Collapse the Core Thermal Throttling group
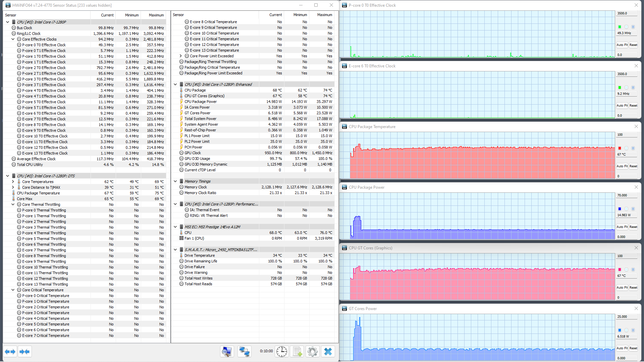Screen dimensions: 644x362 13,204
